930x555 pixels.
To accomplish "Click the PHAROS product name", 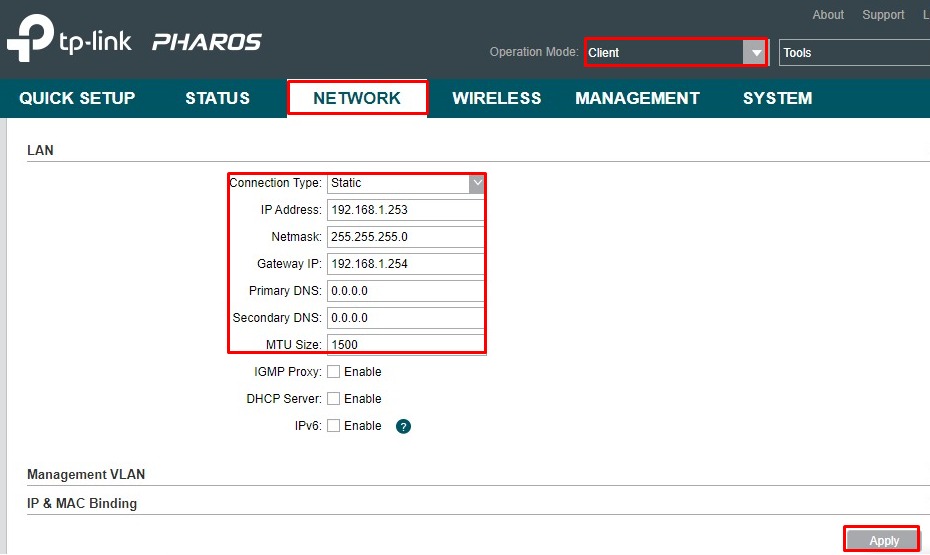I will point(207,42).
